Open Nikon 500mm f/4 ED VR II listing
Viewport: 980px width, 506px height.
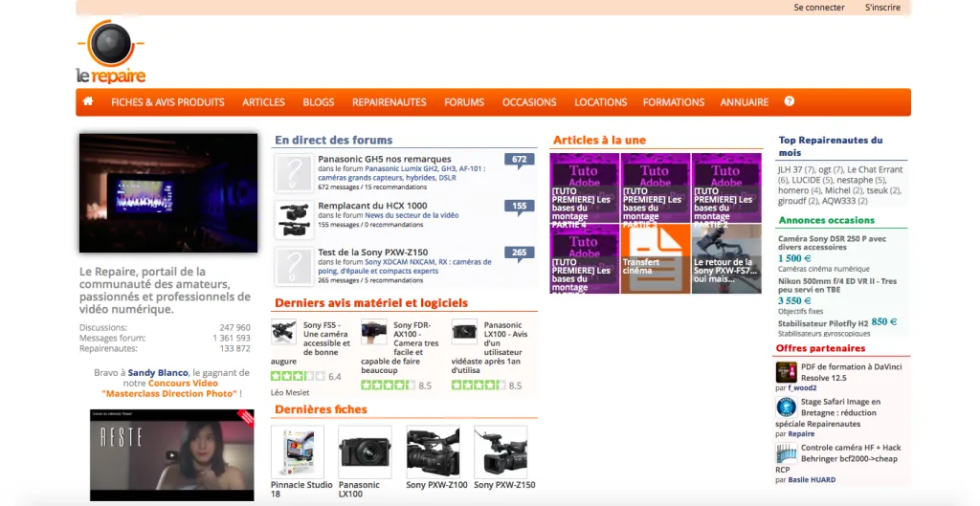pos(837,285)
